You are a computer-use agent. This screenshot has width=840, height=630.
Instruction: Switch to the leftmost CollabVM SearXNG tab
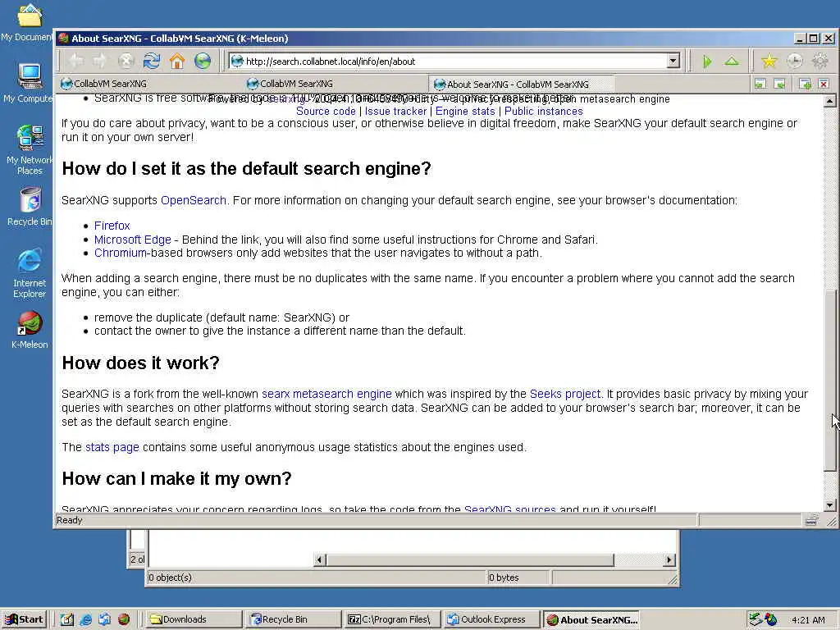(148, 84)
